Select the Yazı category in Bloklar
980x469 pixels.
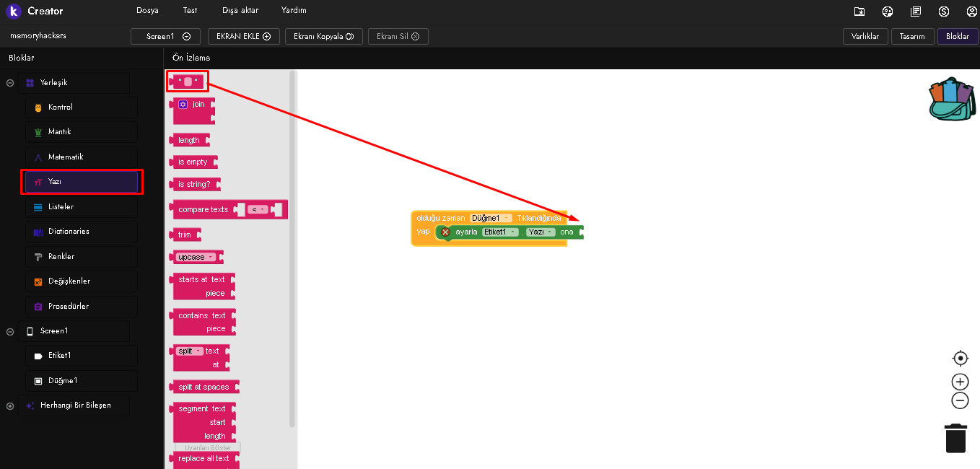pyautogui.click(x=82, y=183)
